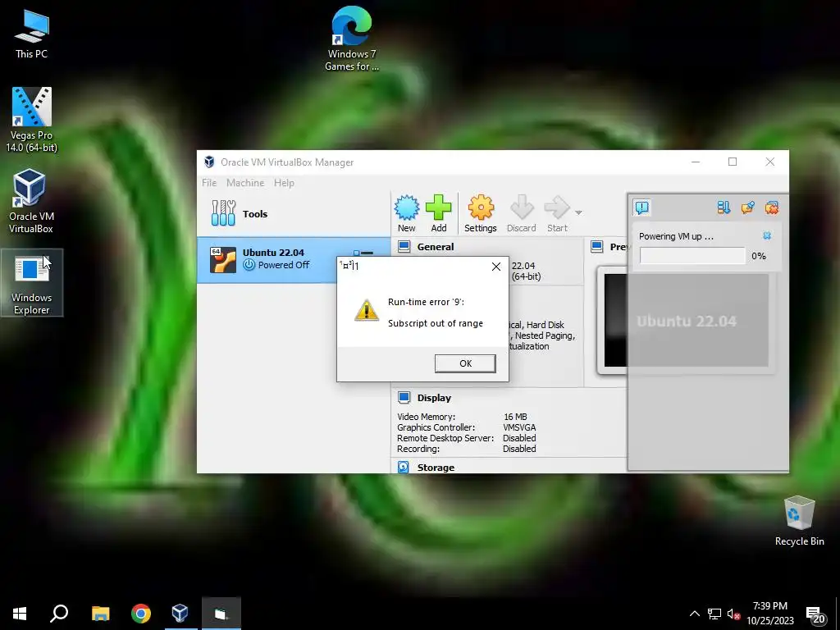
Task: Click the General section header
Action: (x=435, y=247)
